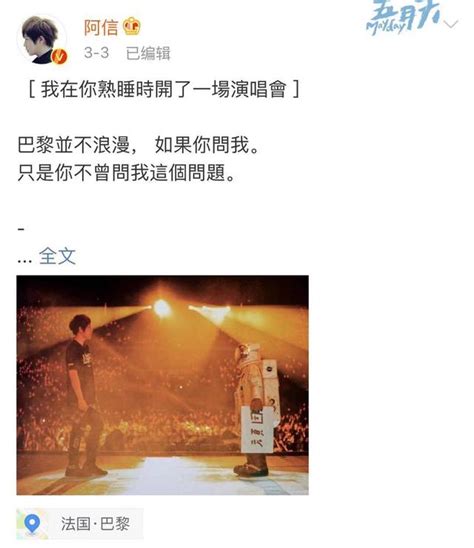Tap the map thumbnail beside 法国·巴黎
This screenshot has height=548, width=474.
click(x=32, y=524)
